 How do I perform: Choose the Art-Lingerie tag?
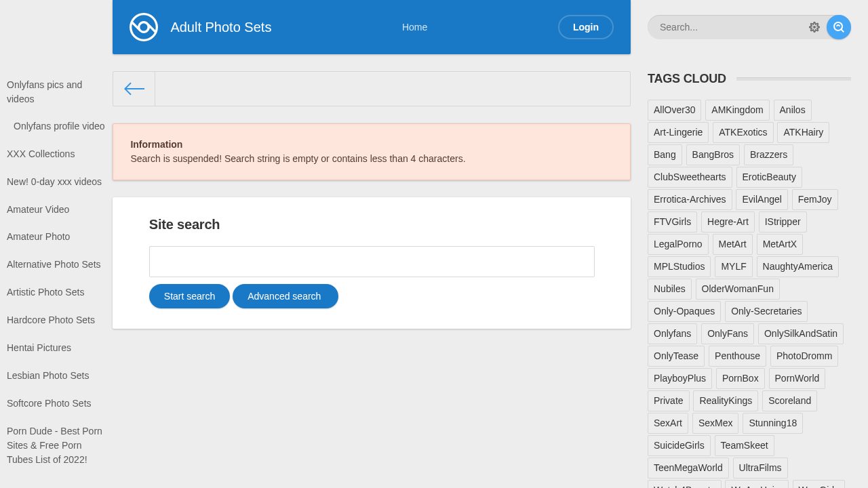pyautogui.click(x=678, y=133)
